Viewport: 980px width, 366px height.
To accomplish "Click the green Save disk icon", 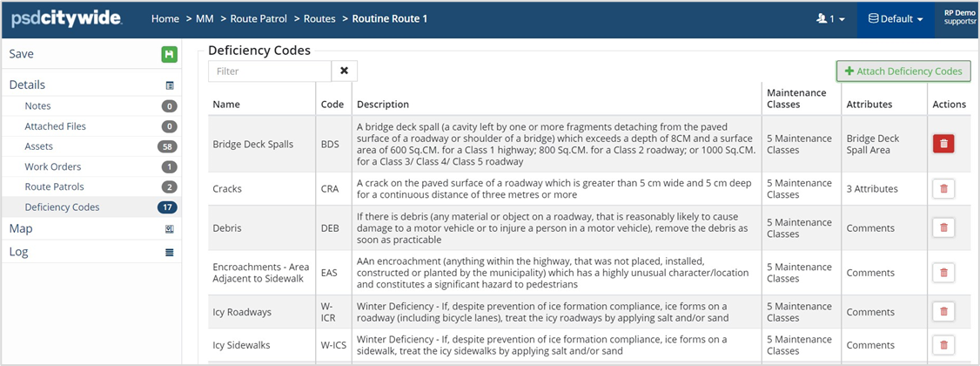I will [x=169, y=54].
